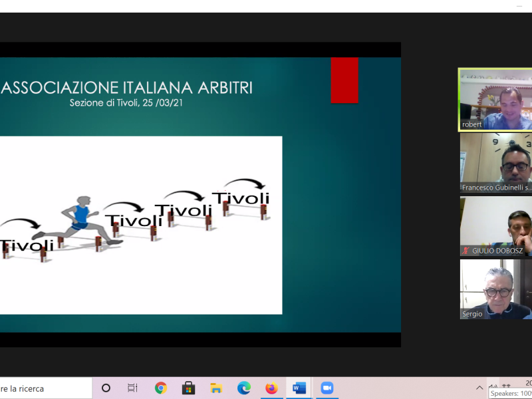Select robert's video thumbnail

(495, 99)
